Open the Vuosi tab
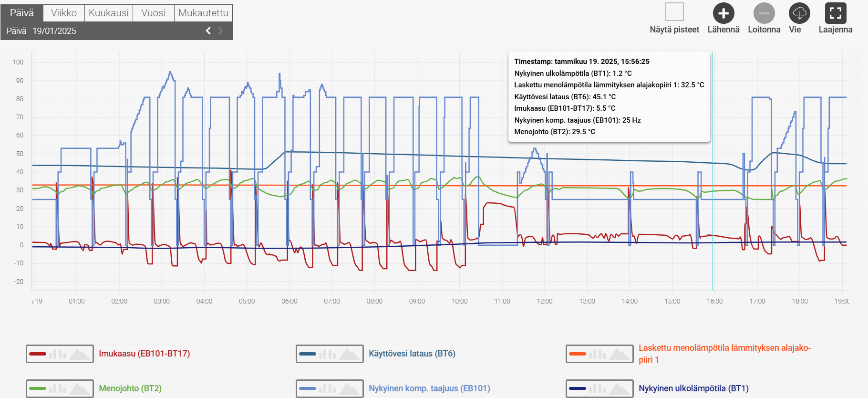This screenshot has height=398, width=868. coord(154,13)
